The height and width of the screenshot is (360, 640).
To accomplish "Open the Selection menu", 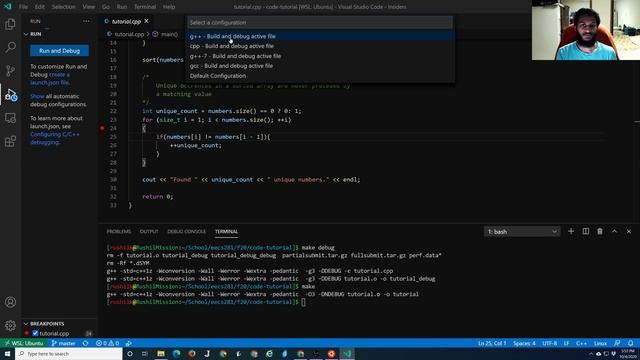I will click(x=64, y=7).
